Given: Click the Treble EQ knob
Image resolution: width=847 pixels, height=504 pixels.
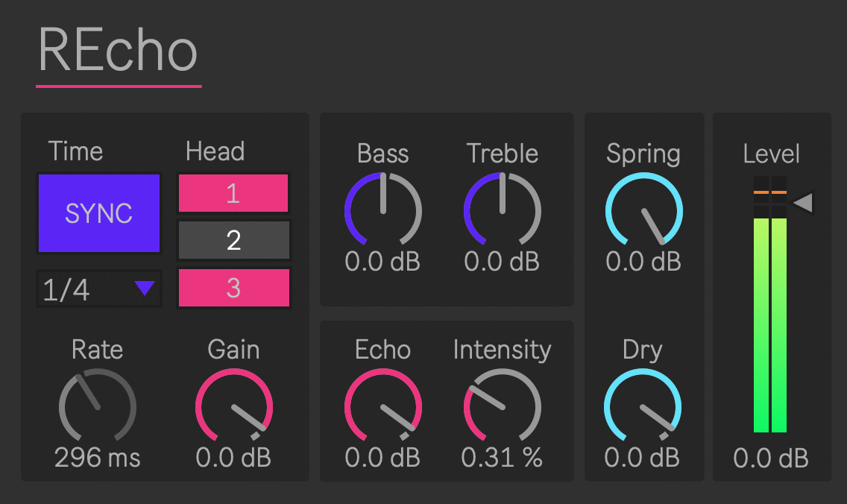Looking at the screenshot, I should [x=503, y=210].
